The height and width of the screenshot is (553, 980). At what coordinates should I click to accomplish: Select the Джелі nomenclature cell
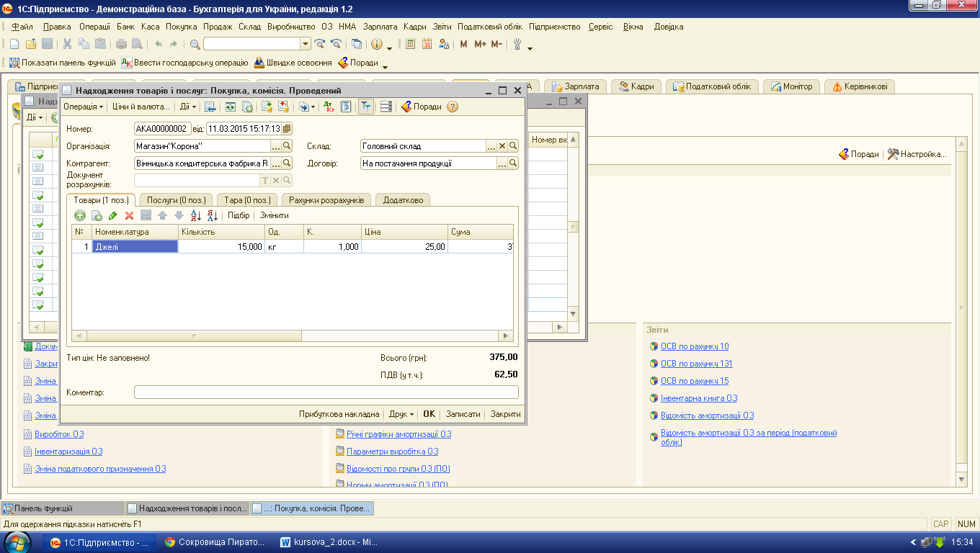(x=135, y=247)
